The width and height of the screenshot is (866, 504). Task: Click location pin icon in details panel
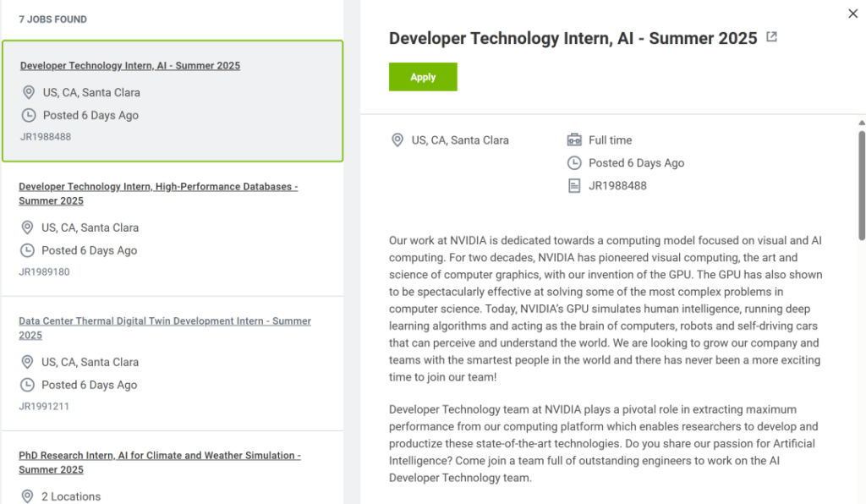[397, 140]
